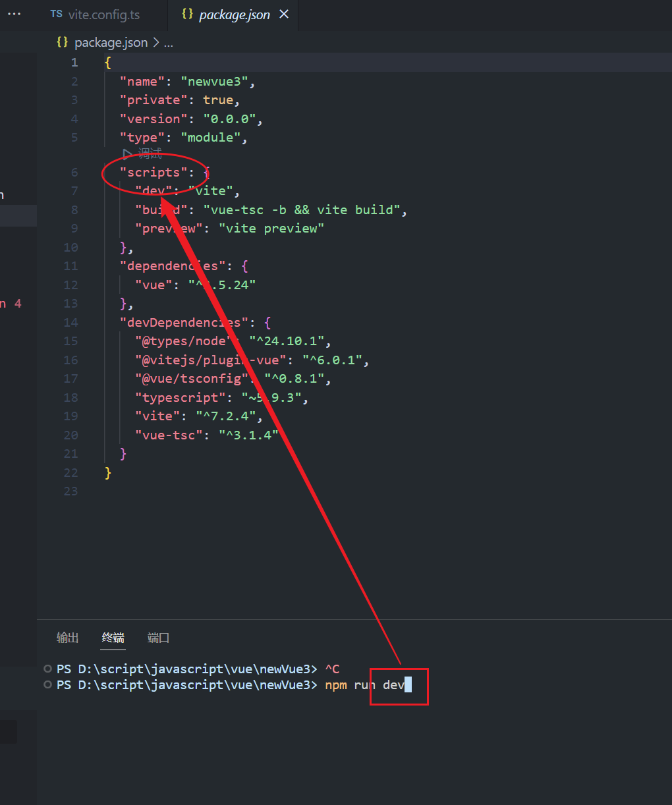Click the 调试 CodeLens link
Image resolution: width=672 pixels, height=805 pixels.
coord(150,154)
